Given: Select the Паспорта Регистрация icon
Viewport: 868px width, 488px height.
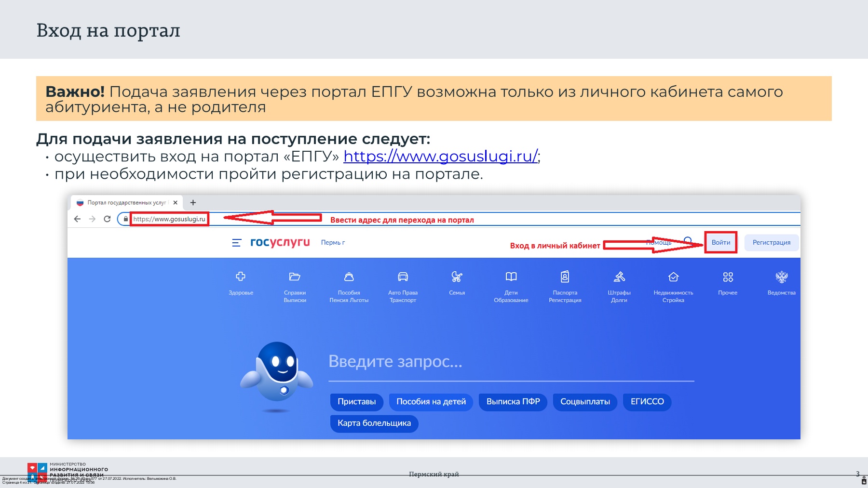Looking at the screenshot, I should tap(565, 277).
